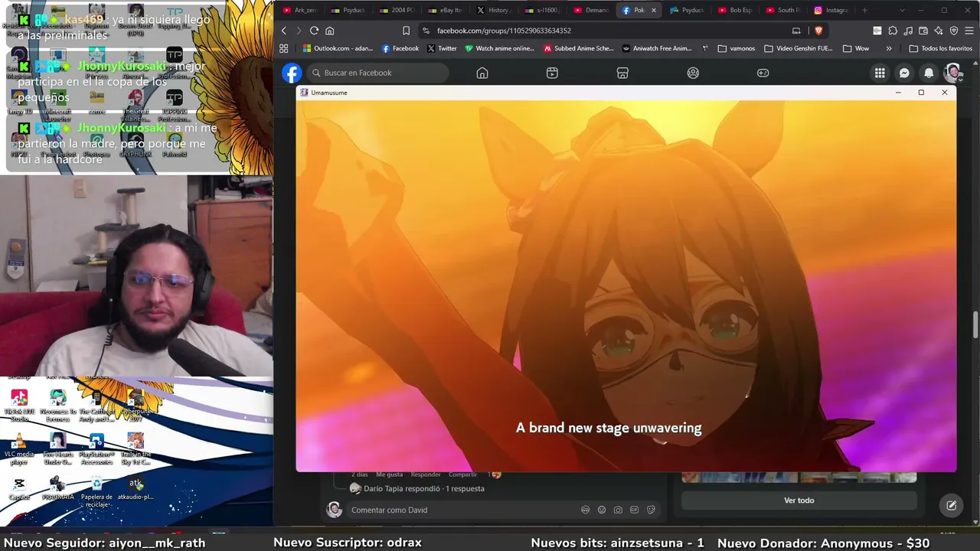Image resolution: width=980 pixels, height=551 pixels.
Task: Open the Cyberpunk 2077 desktop shortcut
Action: coord(136,406)
